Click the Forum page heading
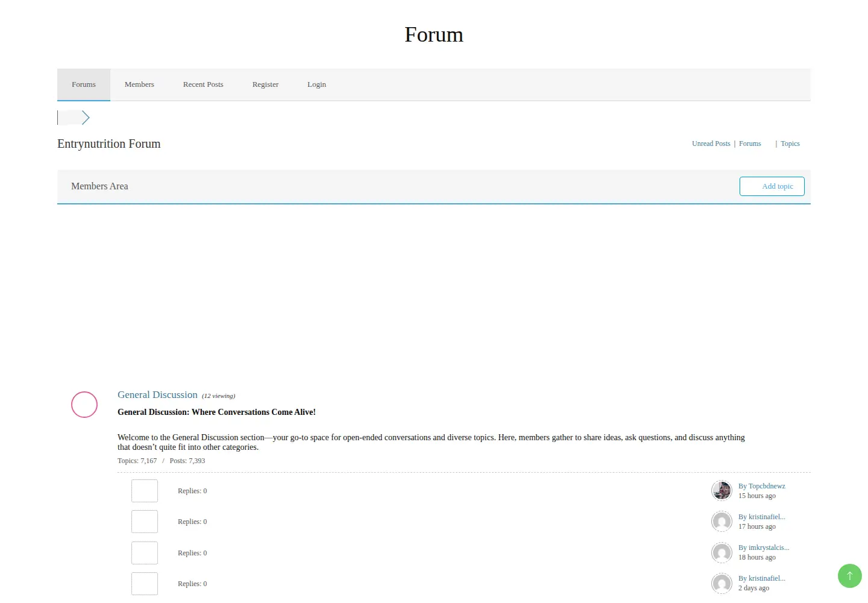The image size is (868, 603). tap(434, 34)
